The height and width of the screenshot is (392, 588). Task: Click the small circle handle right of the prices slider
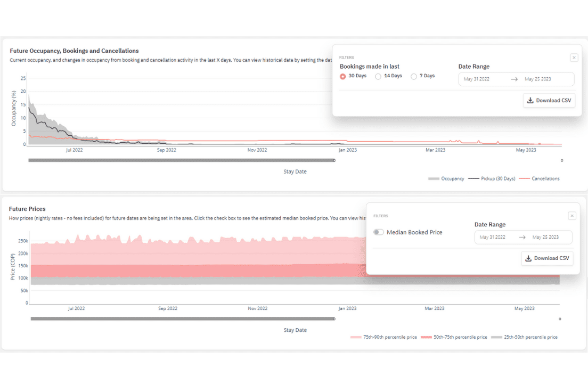click(x=560, y=319)
